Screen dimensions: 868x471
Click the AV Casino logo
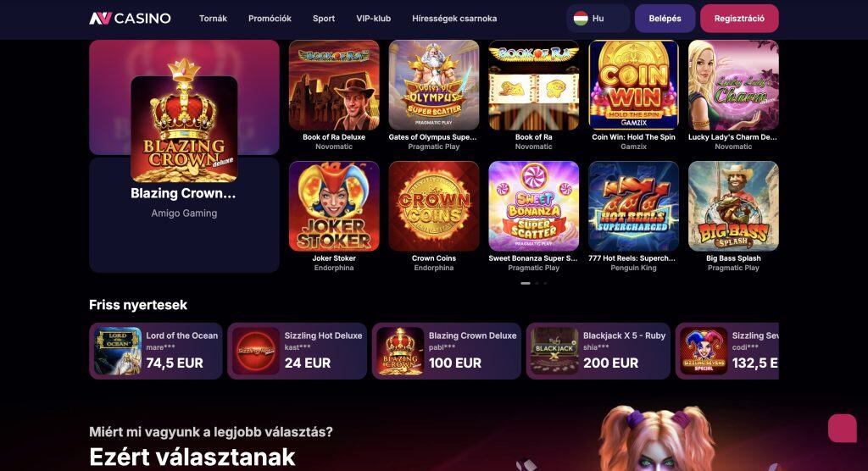[130, 19]
